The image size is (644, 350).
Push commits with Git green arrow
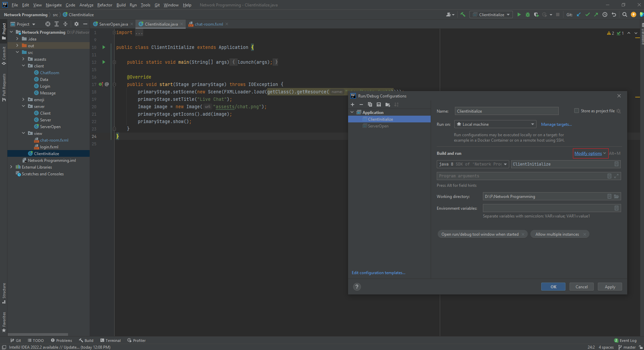(596, 14)
